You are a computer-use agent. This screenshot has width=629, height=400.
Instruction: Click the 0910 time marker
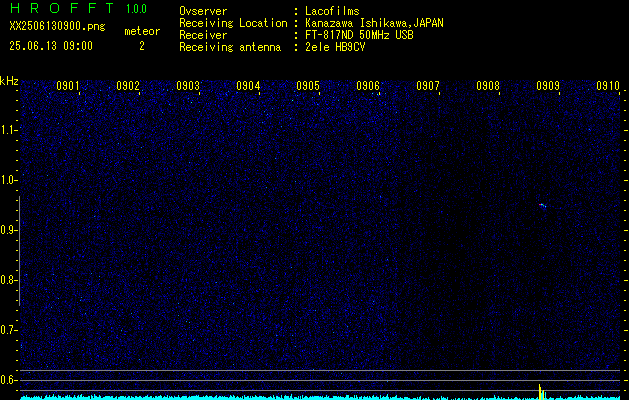click(608, 86)
